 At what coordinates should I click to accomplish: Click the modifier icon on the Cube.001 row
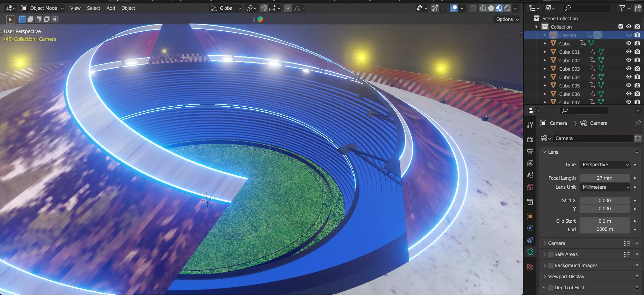[x=592, y=52]
